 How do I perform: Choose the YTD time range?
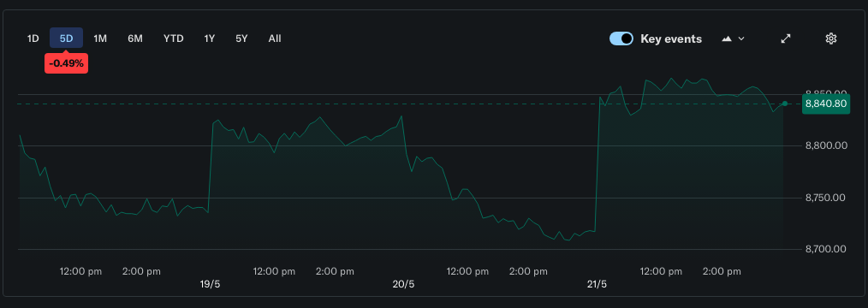point(173,38)
